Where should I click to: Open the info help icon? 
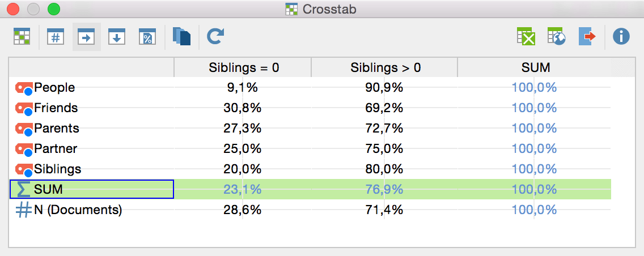point(621,36)
